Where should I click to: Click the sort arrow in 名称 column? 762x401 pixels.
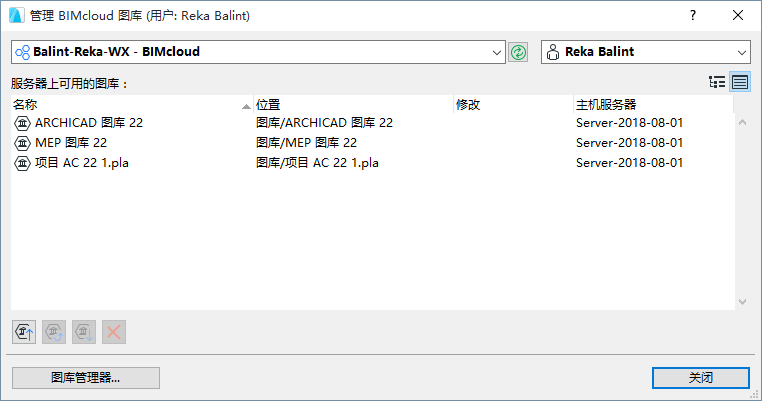[x=246, y=106]
